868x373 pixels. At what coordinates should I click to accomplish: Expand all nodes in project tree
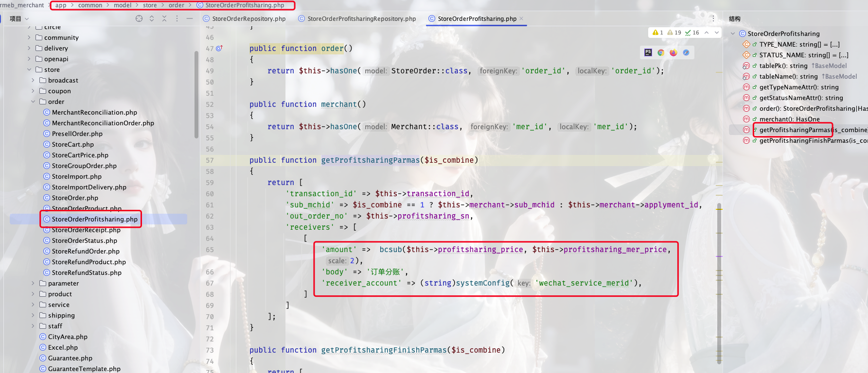coord(152,18)
